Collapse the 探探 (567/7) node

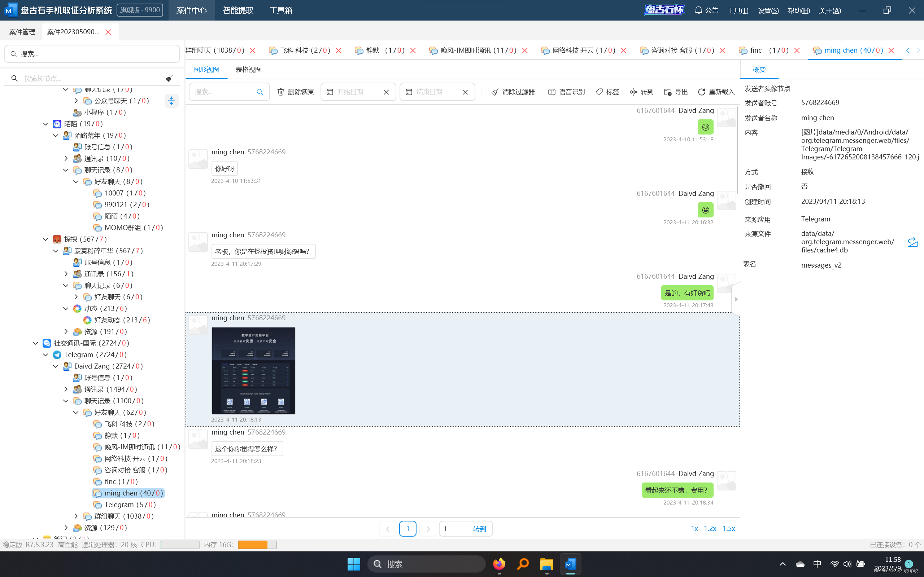click(x=46, y=239)
